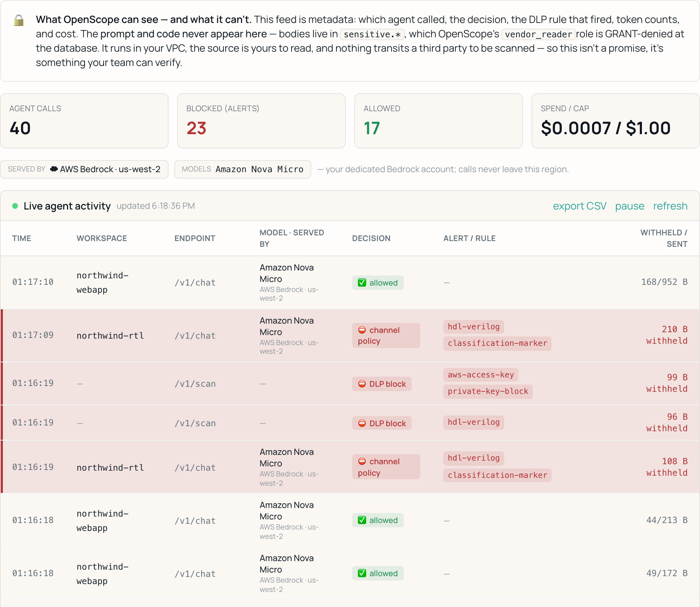Image resolution: width=700 pixels, height=607 pixels.
Task: Click green check icon in 01:17:10 allowed badge
Action: [x=362, y=283]
